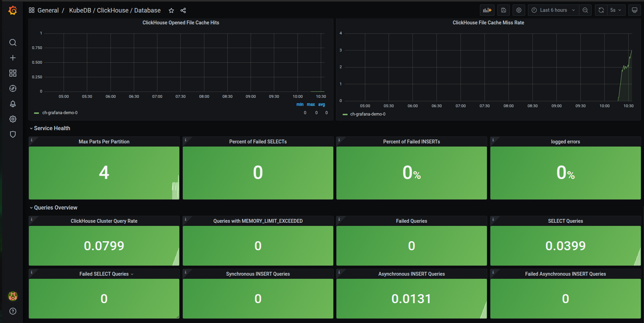Open the Server Admin shield icon

coord(13,134)
